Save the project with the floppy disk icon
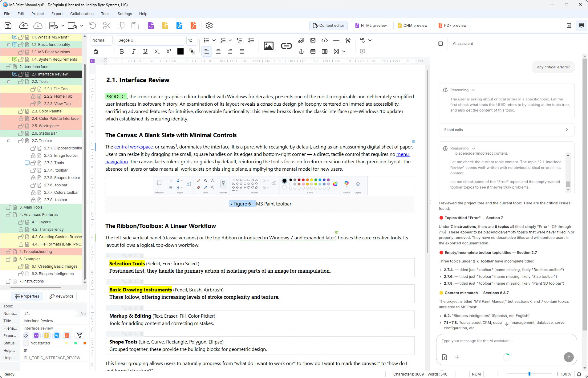Image resolution: width=588 pixels, height=378 pixels. click(8, 26)
